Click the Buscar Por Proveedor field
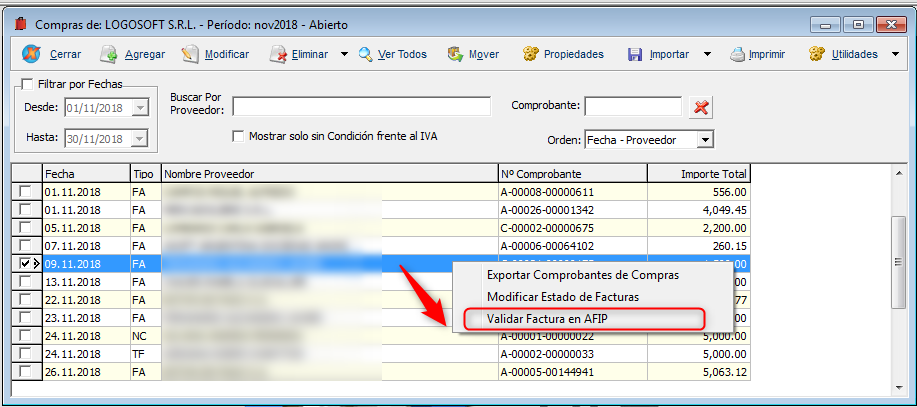The height and width of the screenshot is (407, 917). [x=361, y=106]
